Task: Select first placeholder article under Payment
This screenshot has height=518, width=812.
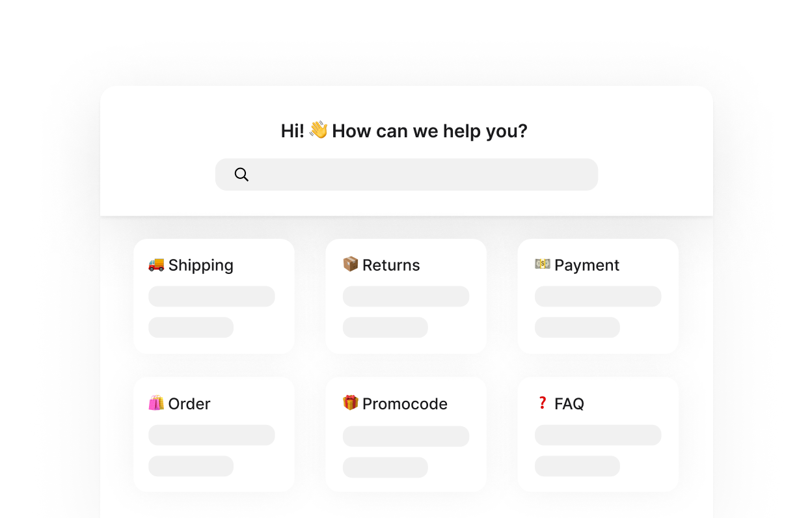Action: pyautogui.click(x=598, y=296)
